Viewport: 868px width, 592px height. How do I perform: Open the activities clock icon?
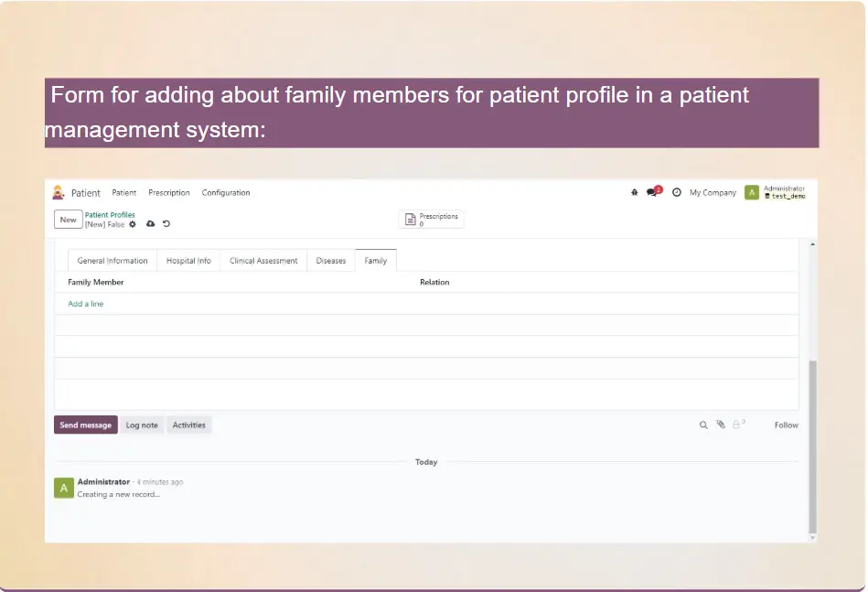[x=677, y=192]
